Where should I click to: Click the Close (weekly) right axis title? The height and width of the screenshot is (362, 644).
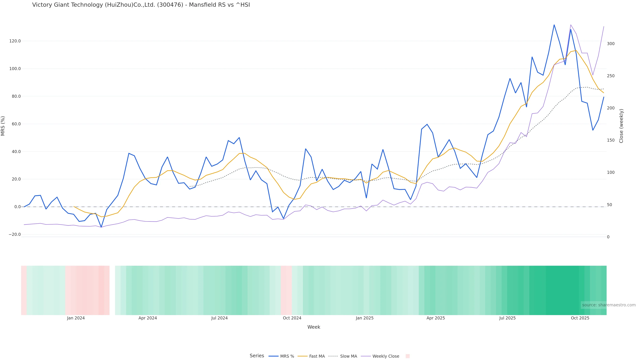click(621, 126)
